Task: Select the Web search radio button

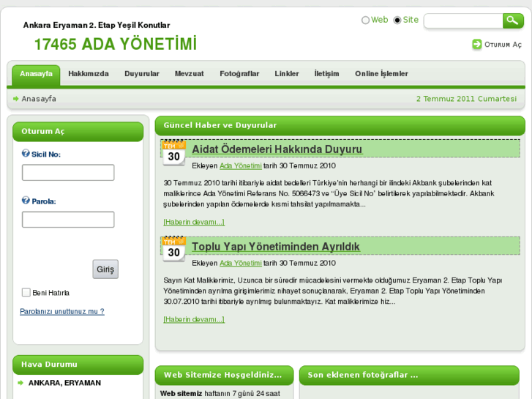Action: tap(365, 20)
